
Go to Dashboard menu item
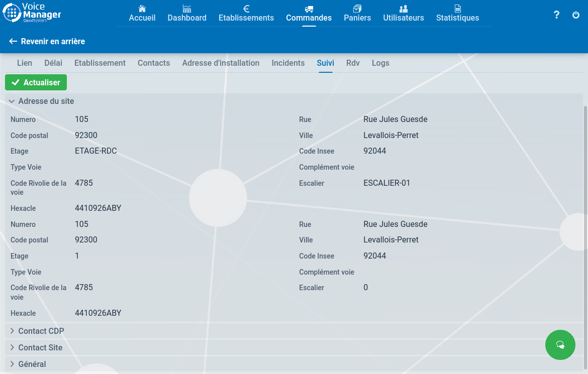(187, 18)
